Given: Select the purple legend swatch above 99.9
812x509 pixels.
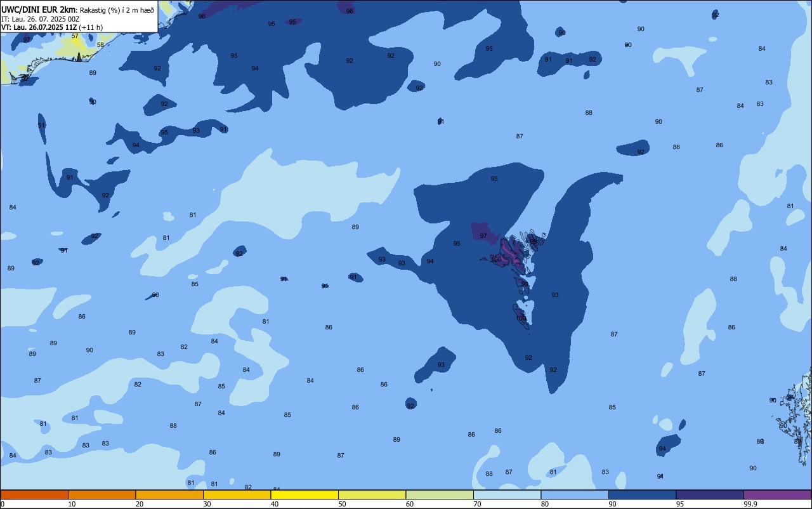Looking at the screenshot, I should (777, 494).
